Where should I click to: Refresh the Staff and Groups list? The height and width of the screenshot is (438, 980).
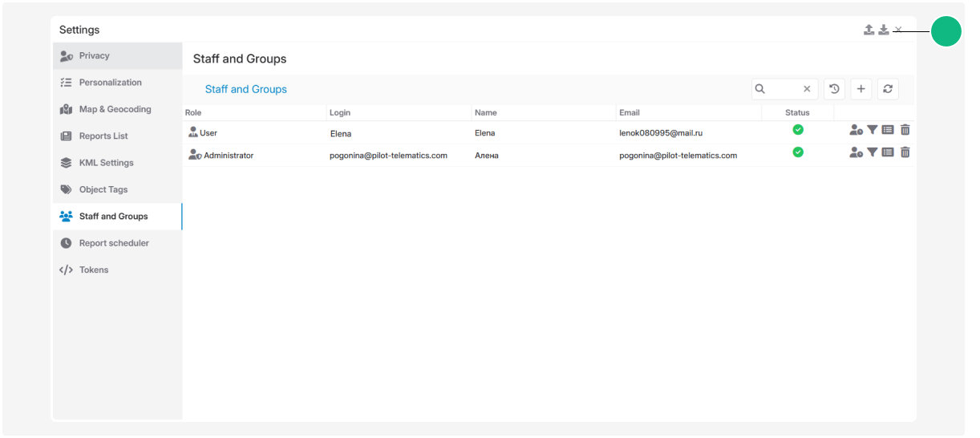888,89
